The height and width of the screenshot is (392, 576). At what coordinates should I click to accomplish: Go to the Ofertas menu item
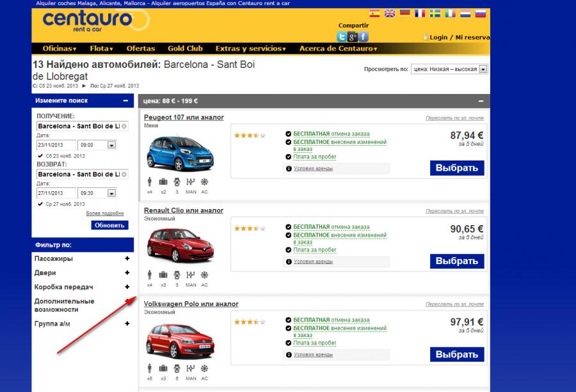[x=141, y=49]
